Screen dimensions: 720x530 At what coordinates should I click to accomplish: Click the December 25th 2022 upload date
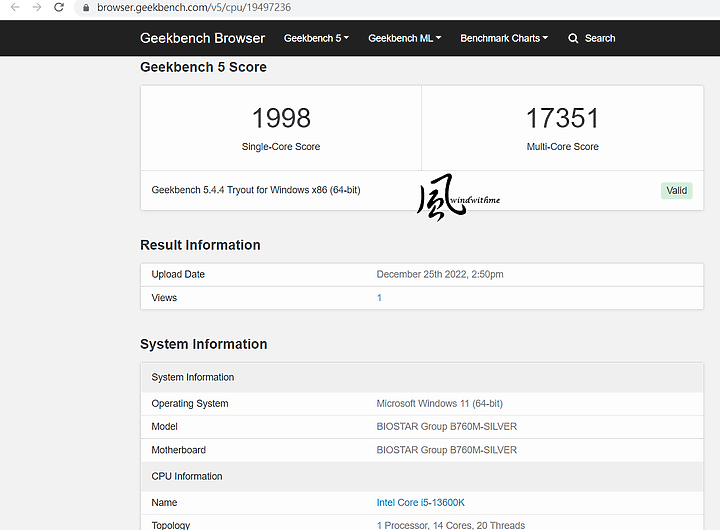pyautogui.click(x=440, y=274)
